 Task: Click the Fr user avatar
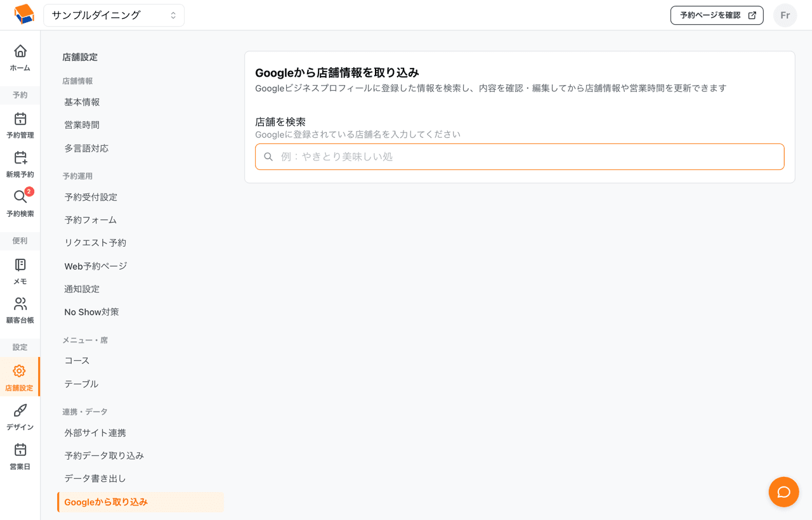[x=785, y=15]
